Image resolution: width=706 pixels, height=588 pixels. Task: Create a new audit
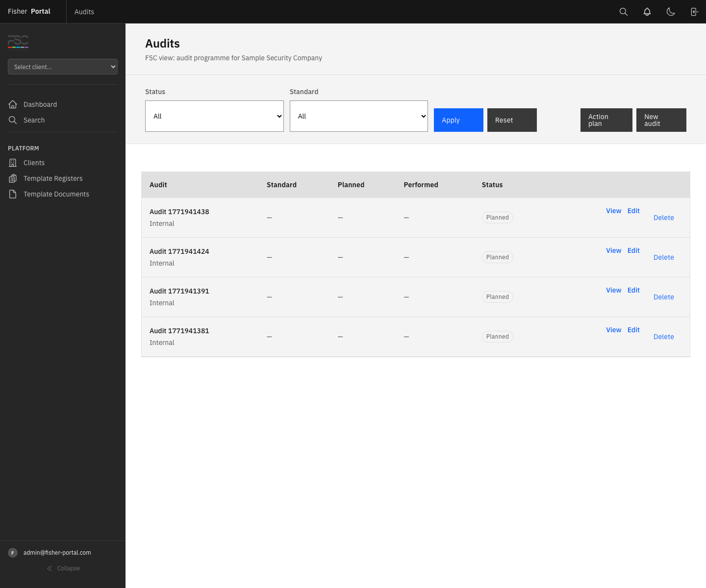pos(661,120)
